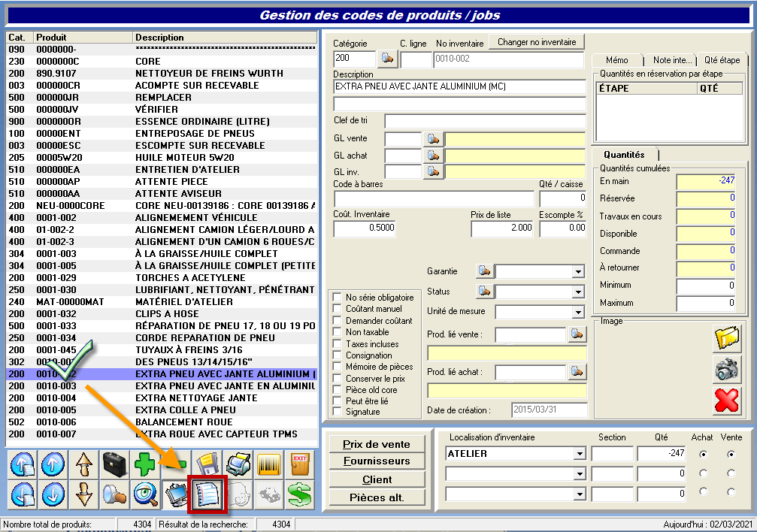Open the Prod. lié achat lookup icon
Image resolution: width=757 pixels, height=532 pixels.
tap(577, 371)
